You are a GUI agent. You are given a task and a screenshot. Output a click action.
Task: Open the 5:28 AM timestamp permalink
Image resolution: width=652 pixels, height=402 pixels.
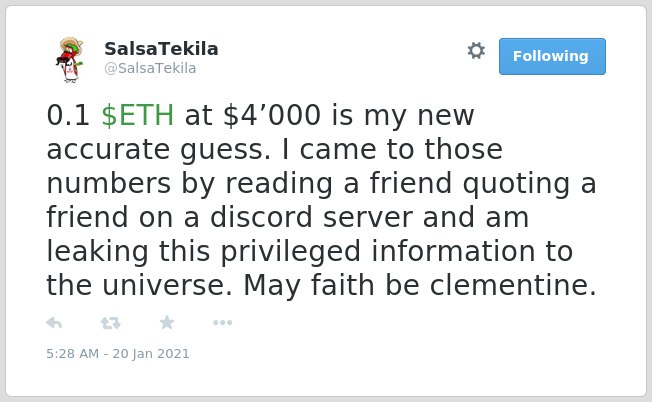tap(73, 354)
